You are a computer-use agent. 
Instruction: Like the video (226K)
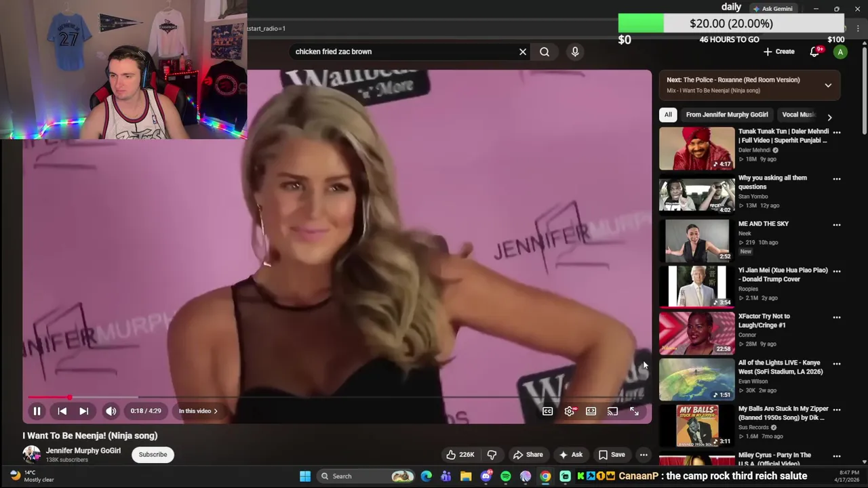459,455
